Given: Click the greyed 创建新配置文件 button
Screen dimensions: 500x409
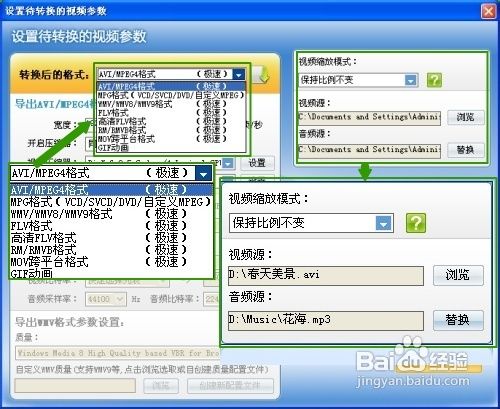Looking at the screenshot, I should [231, 386].
